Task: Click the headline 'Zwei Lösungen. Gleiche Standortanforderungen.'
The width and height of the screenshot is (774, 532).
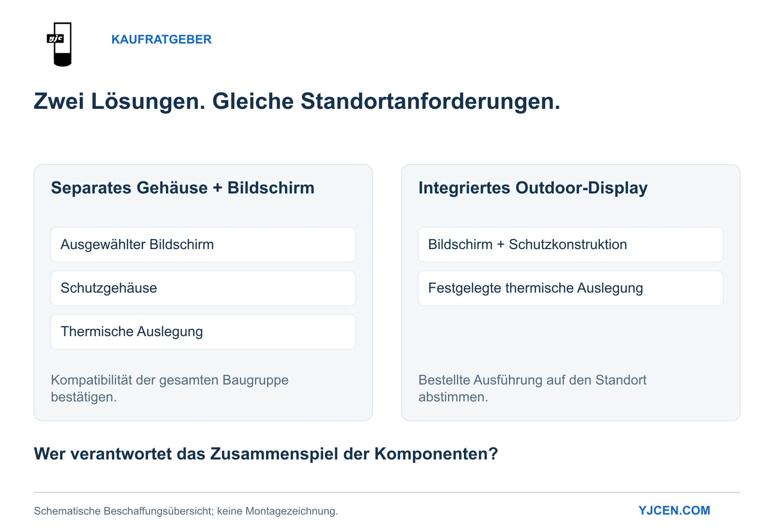Action: tap(297, 102)
